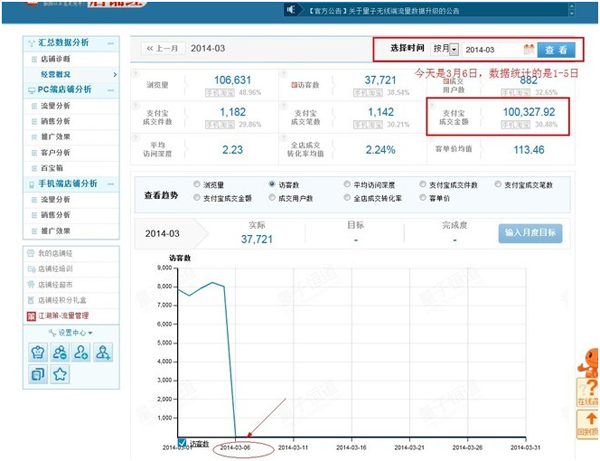
Task: Click the fourth user icon in 设置中心
Action: 104,352
